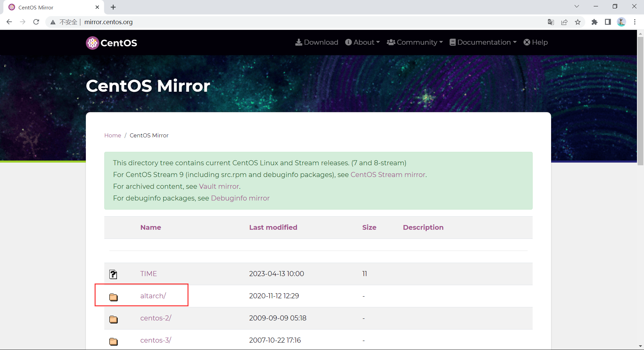This screenshot has height=350, width=644.
Task: Sort listing by Description column
Action: [423, 227]
